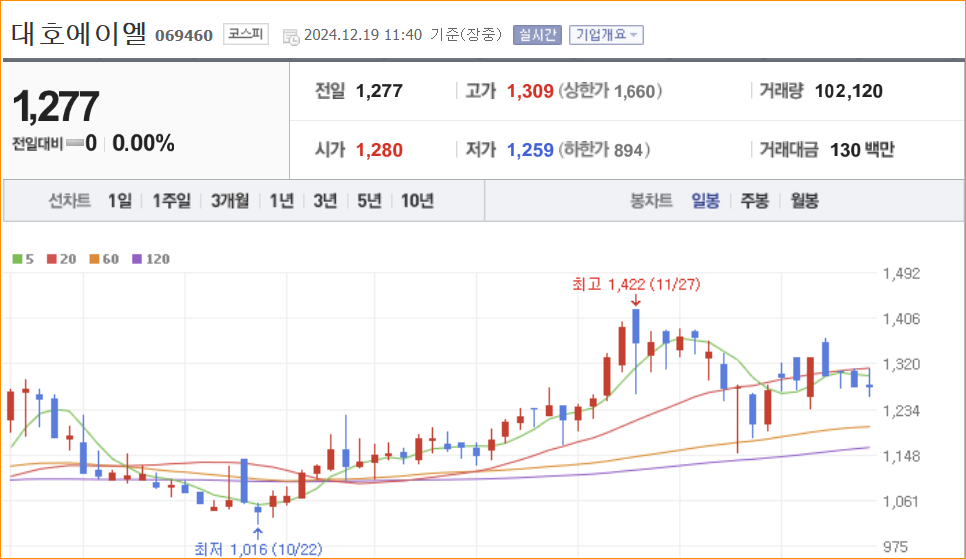Viewport: 966px width, 559px height.
Task: Click the 봉차트 label
Action: 651,201
